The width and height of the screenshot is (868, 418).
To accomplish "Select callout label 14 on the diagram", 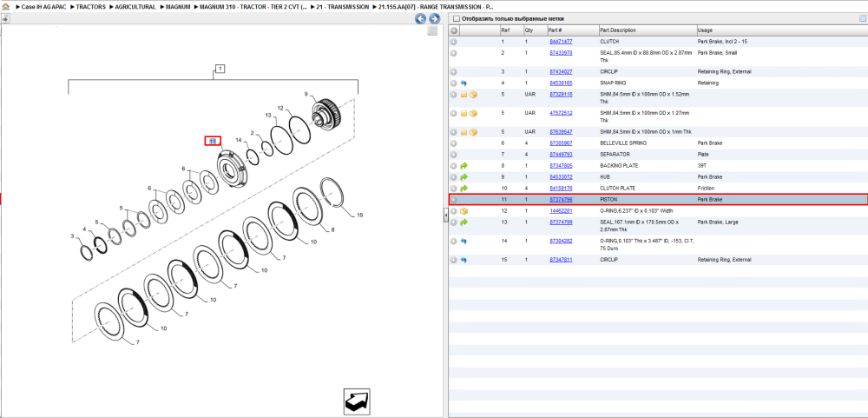I will click(x=239, y=140).
